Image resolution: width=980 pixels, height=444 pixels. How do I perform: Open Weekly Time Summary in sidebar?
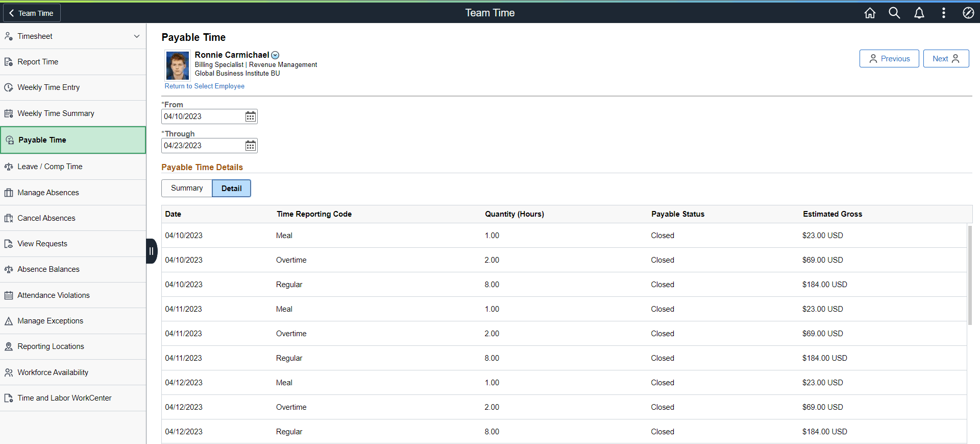click(x=73, y=113)
